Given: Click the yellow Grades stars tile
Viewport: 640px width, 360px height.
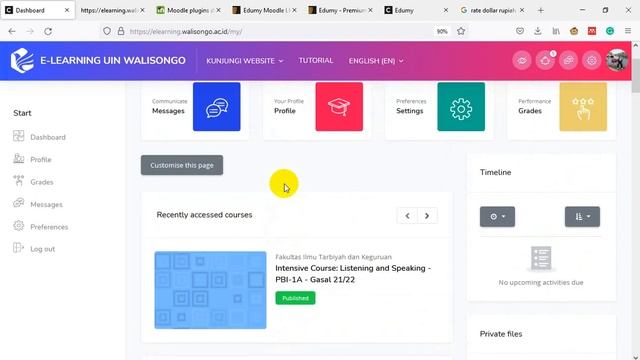Looking at the screenshot, I should (583, 107).
